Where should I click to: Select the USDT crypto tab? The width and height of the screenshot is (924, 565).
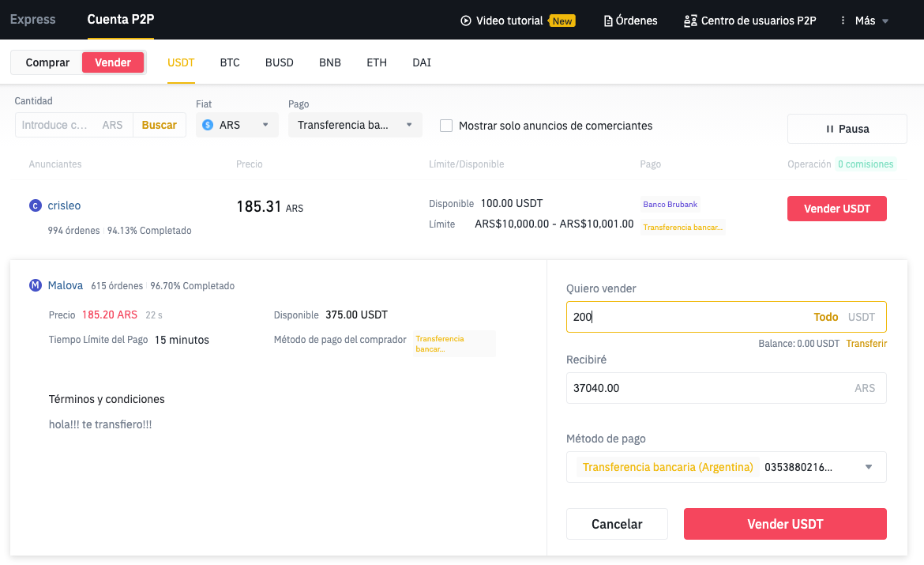click(x=181, y=62)
